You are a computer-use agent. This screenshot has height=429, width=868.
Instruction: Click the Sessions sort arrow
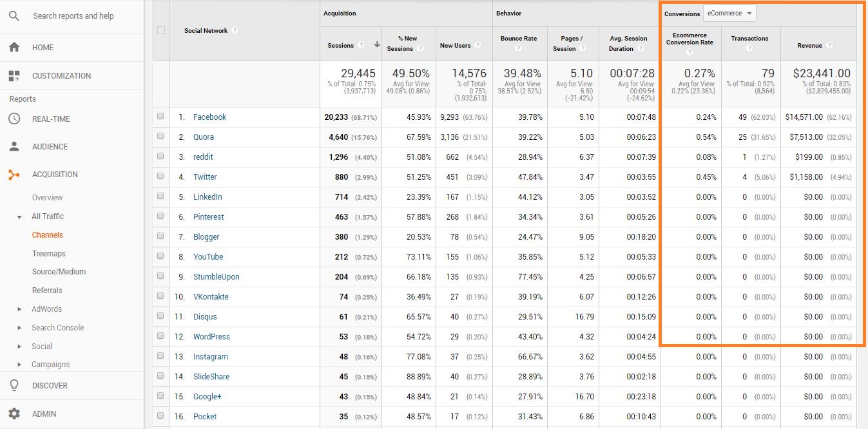click(x=376, y=45)
